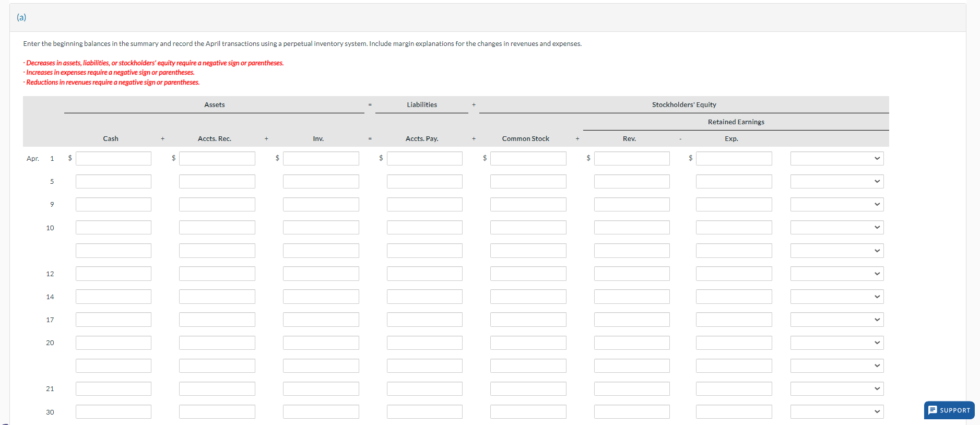Click the Accts. Rec. field for day 10

point(217,227)
